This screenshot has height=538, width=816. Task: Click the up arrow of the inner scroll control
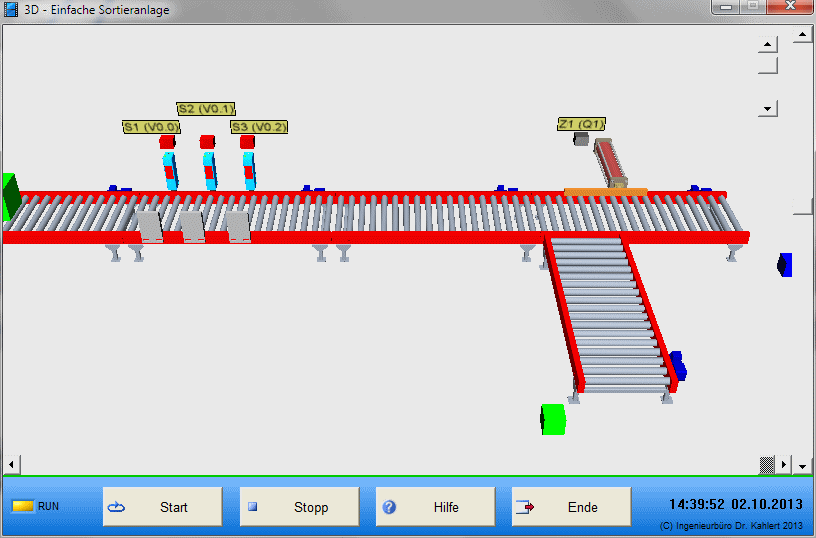pyautogui.click(x=768, y=44)
